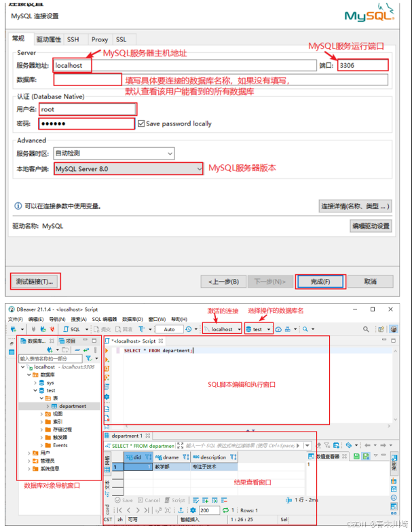Open the 数据库(D) menu in DBeaver

point(132,319)
